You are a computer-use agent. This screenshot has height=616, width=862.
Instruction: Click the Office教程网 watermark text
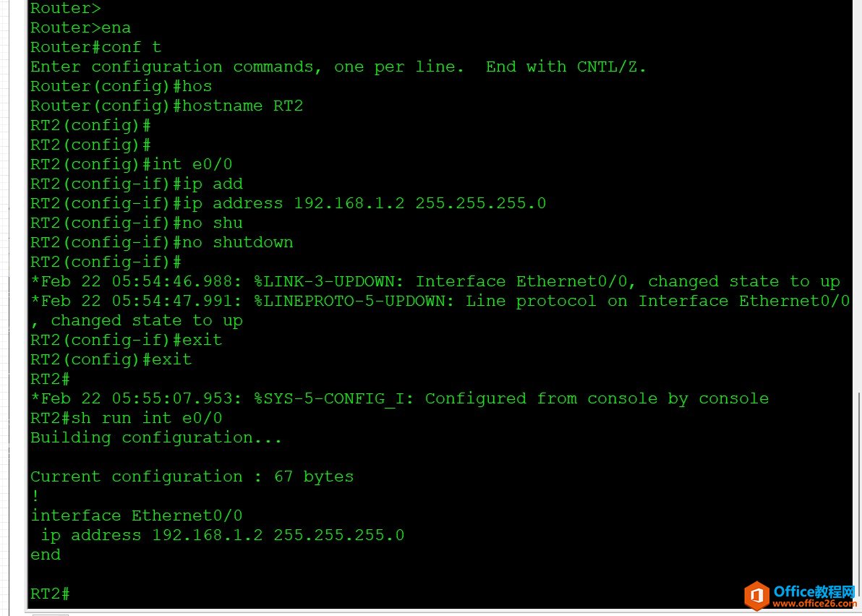814,591
